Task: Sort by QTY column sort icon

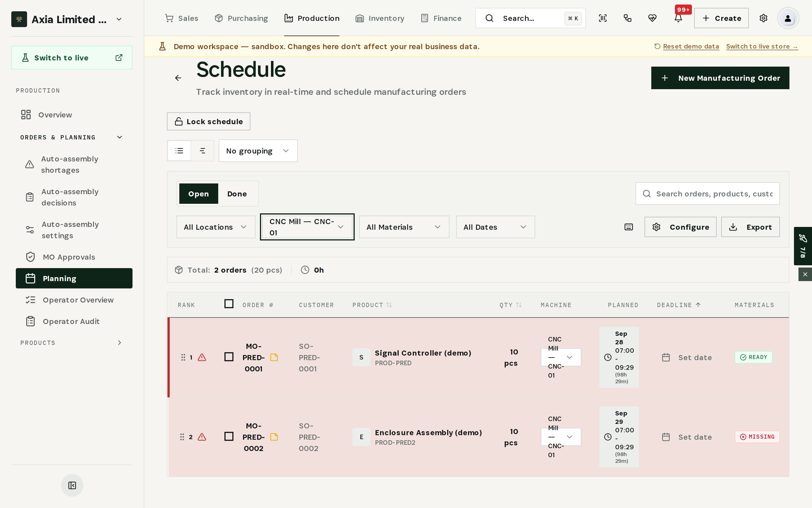Action: click(x=519, y=305)
